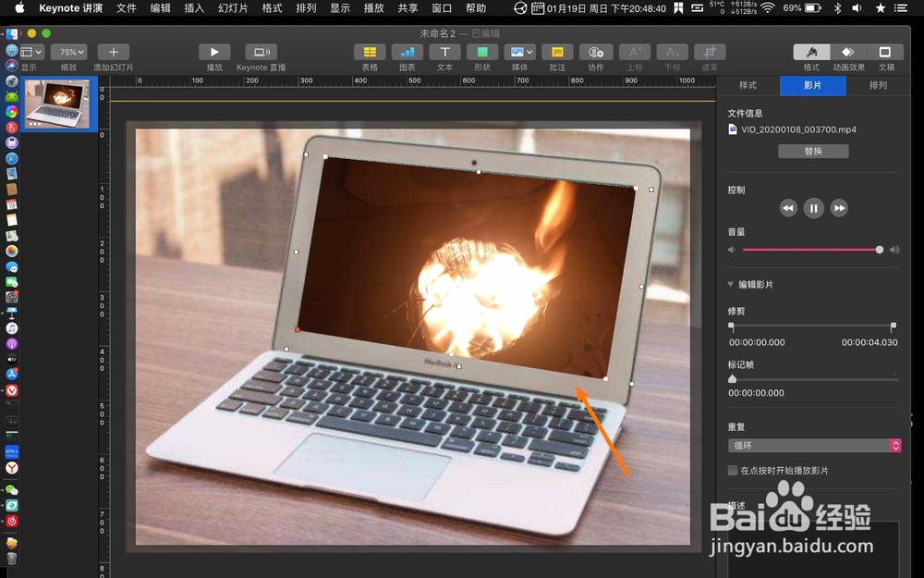Click the sound volume menu bar icon

857,8
